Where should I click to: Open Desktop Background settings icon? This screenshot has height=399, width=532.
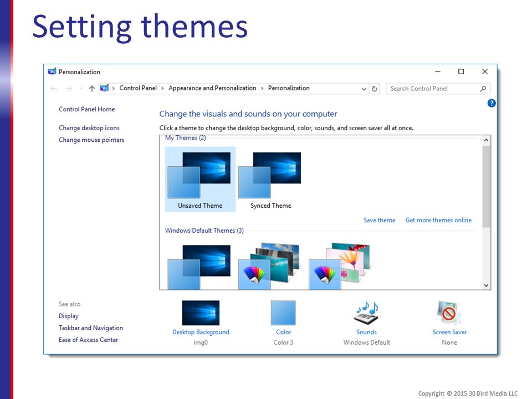(201, 313)
